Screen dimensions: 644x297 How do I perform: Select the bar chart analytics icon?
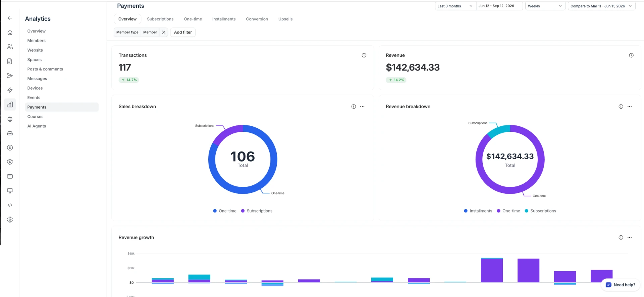(10, 105)
